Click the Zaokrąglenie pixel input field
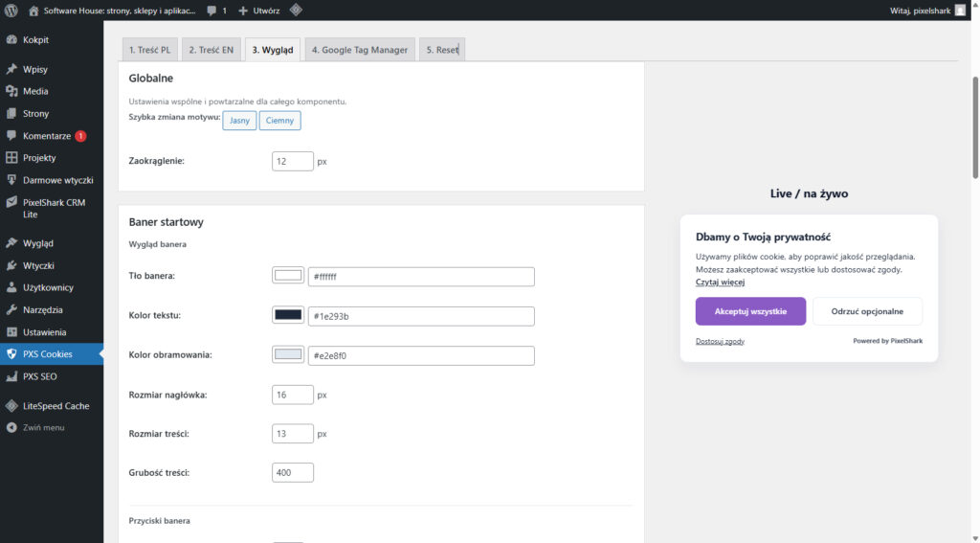 pos(292,161)
